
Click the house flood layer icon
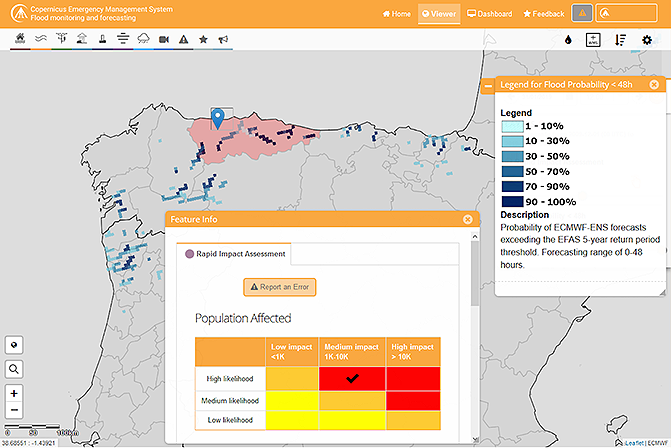coord(20,39)
